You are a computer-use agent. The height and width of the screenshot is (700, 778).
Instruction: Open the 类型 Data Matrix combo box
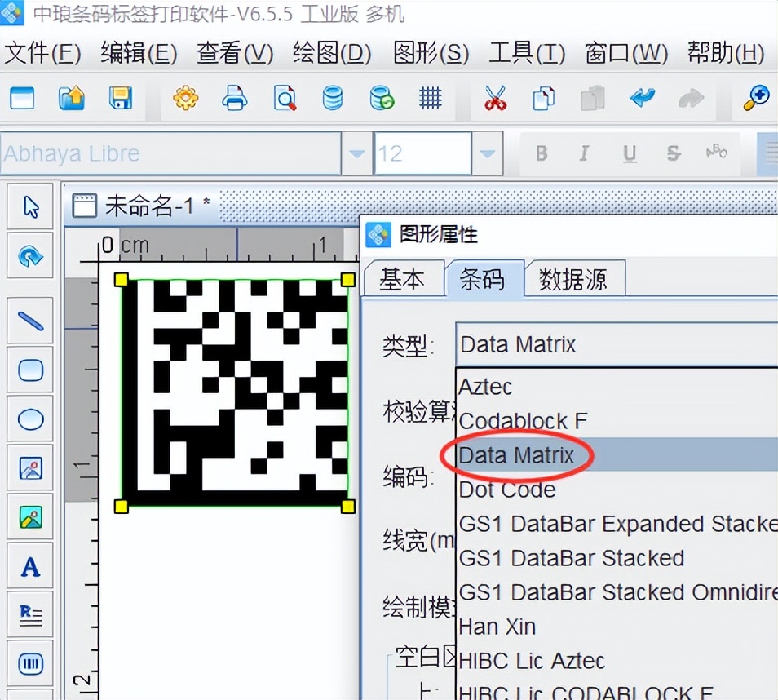click(x=617, y=344)
